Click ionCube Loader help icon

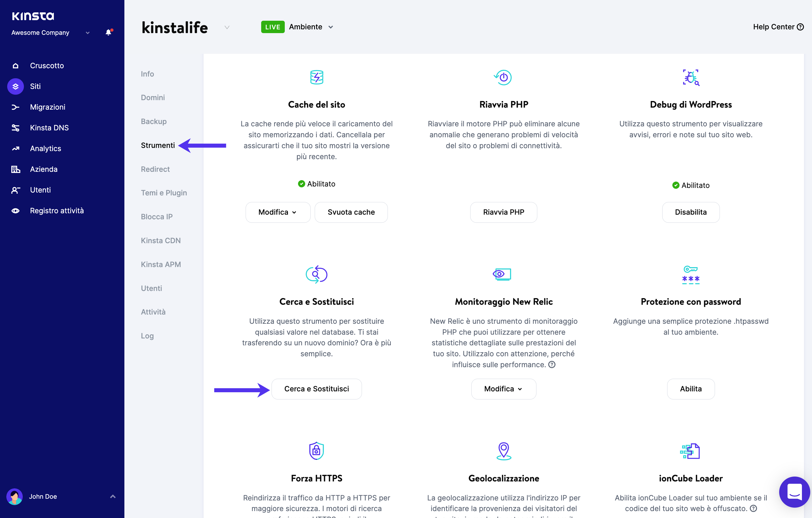pos(753,509)
